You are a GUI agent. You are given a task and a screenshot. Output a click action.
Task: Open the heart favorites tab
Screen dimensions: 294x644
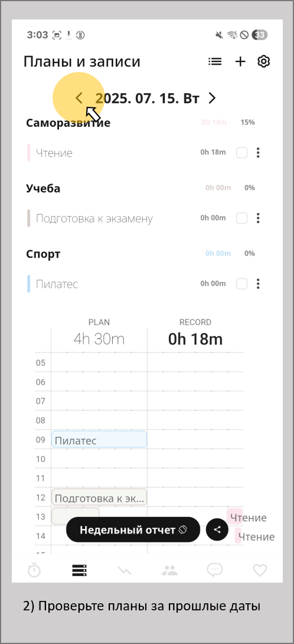pos(260,570)
